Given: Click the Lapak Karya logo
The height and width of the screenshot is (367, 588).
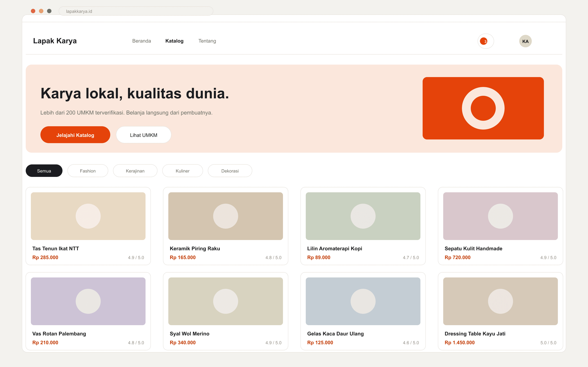Looking at the screenshot, I should click(x=55, y=41).
